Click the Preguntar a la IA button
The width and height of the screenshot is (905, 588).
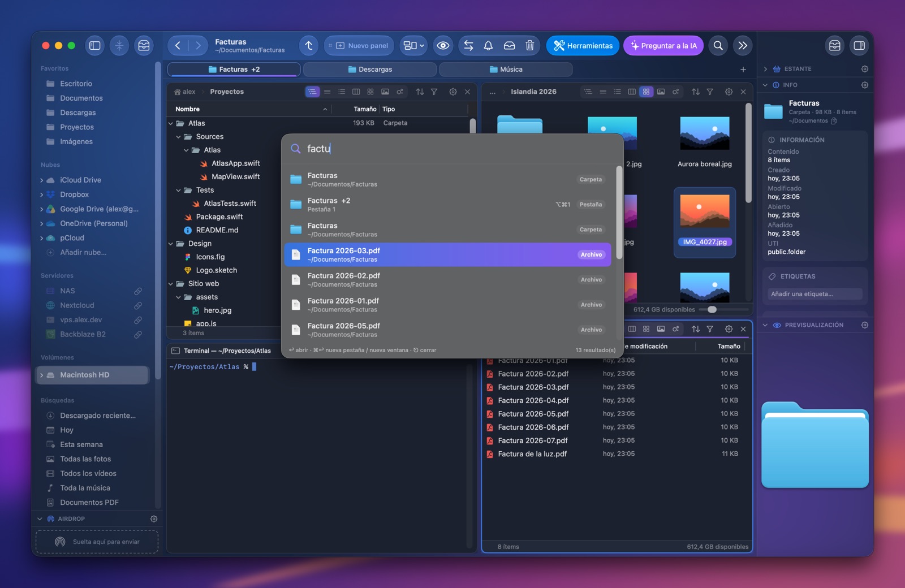[x=663, y=46]
